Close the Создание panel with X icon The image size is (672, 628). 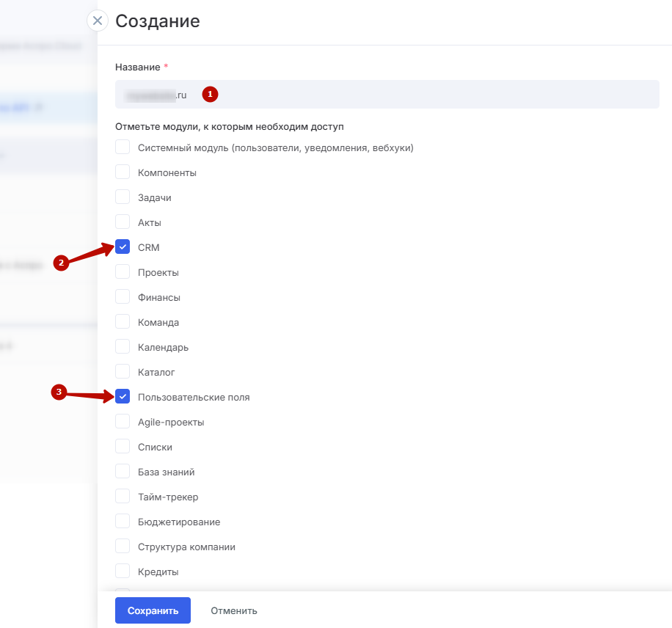coord(98,21)
